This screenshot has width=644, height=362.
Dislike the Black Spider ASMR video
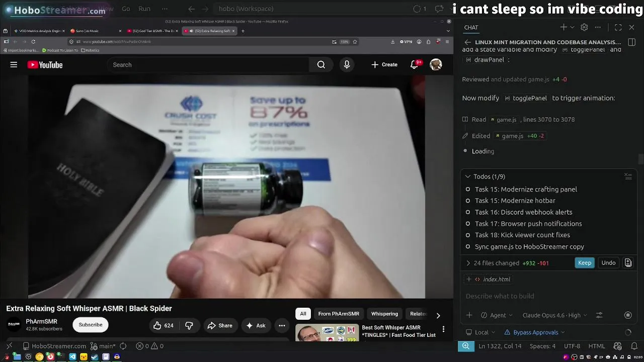click(189, 325)
